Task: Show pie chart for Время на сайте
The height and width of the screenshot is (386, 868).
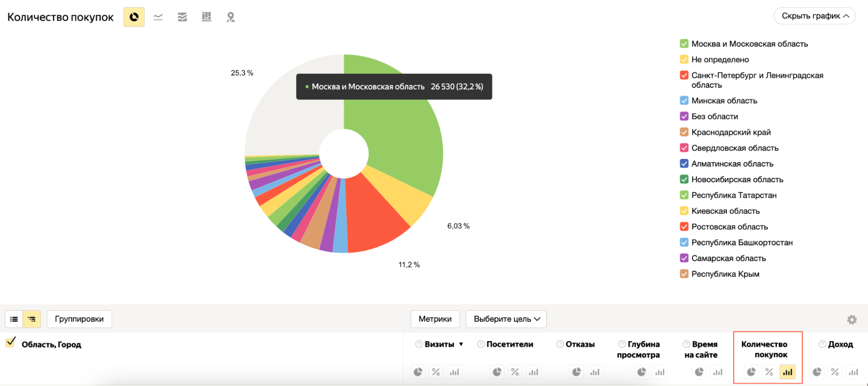Action: click(700, 372)
